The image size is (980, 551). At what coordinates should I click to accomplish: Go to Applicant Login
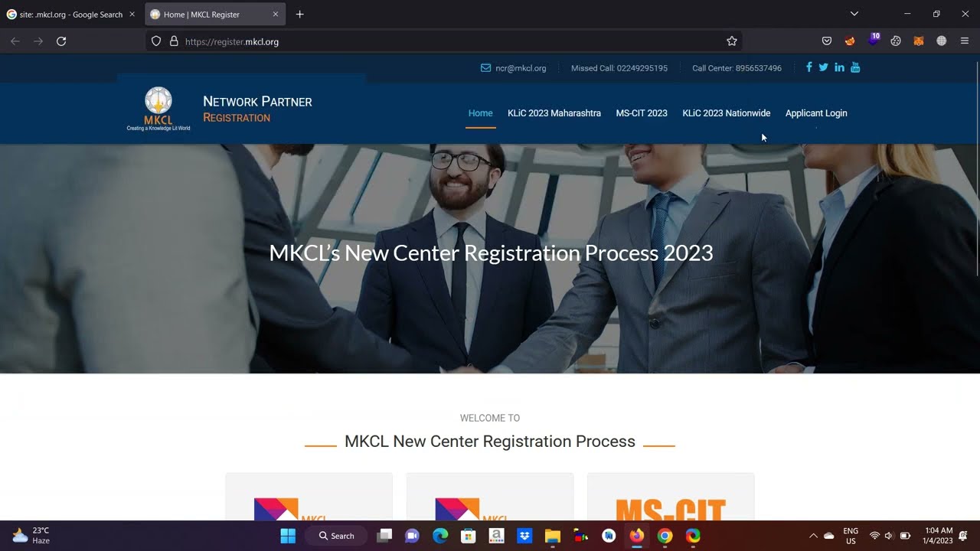coord(816,113)
